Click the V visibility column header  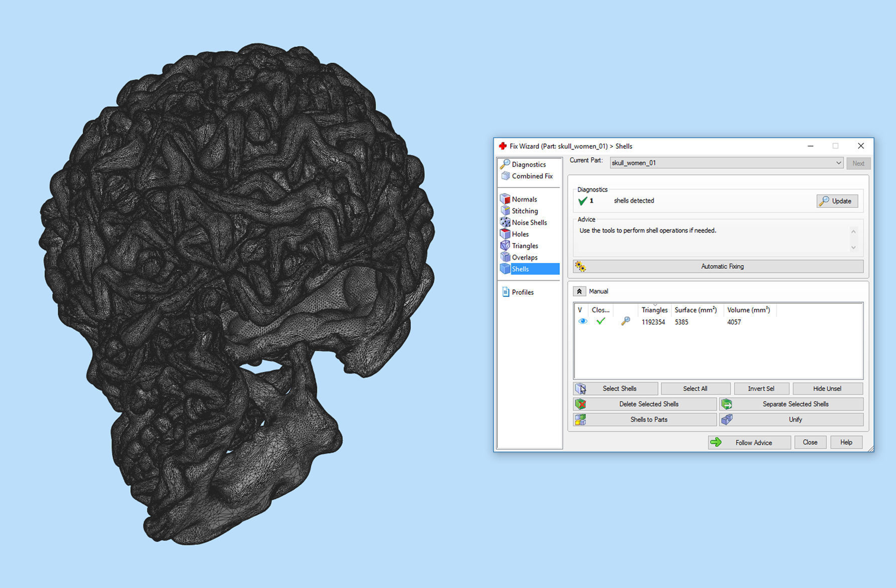coord(580,310)
